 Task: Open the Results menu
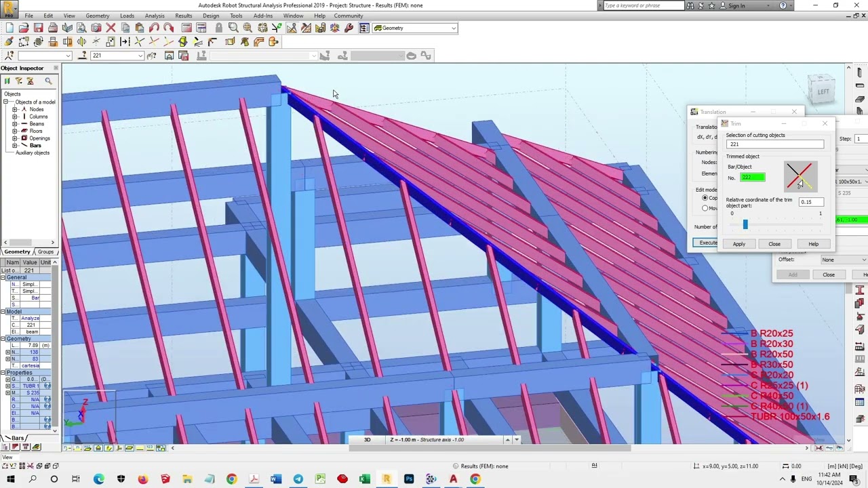tap(183, 16)
